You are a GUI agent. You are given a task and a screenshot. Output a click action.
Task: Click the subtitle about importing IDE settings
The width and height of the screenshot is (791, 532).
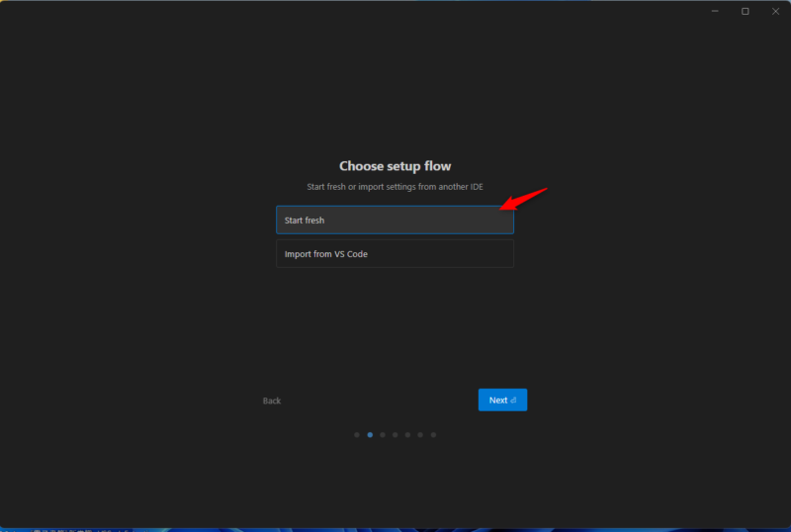(395, 187)
